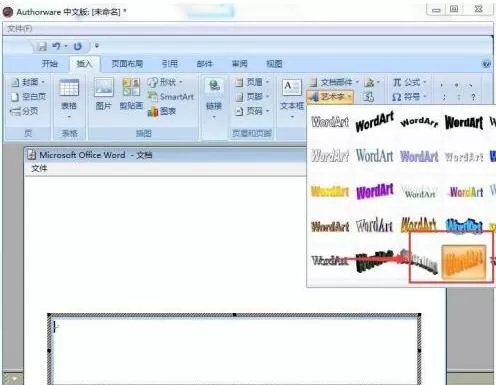Open the customize quick access toolbar arrow
This screenshot has width=496, height=385.
pos(97,46)
